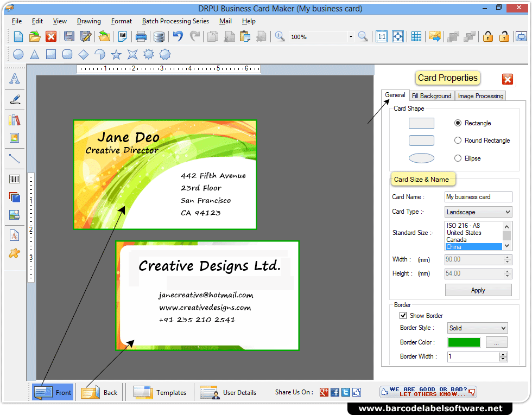
Task: Open the Card Type Landscape dropdown
Action: point(478,212)
